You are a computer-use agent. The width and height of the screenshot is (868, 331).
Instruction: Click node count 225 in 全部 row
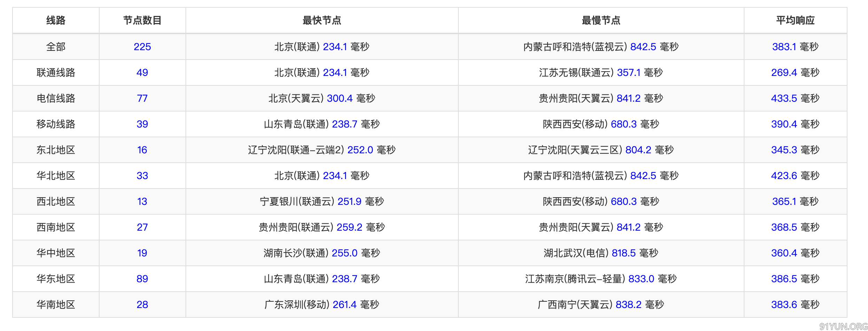[142, 47]
